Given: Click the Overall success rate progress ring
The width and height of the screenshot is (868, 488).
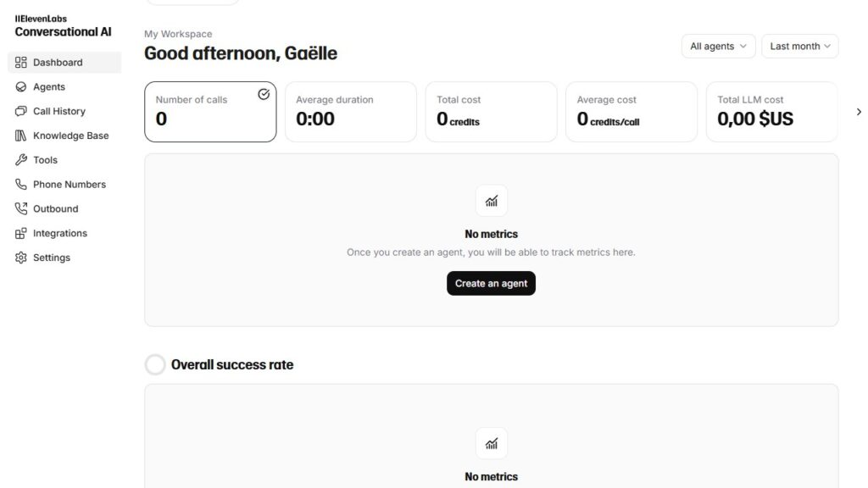Looking at the screenshot, I should (x=155, y=364).
